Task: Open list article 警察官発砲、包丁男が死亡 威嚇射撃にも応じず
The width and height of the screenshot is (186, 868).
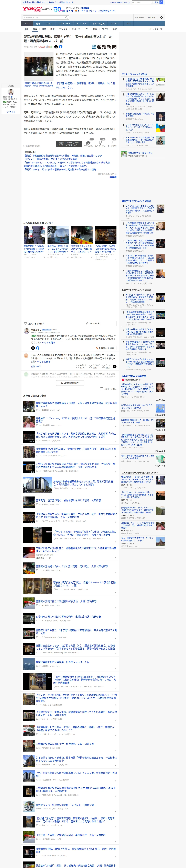Action: pyautogui.click(x=69, y=500)
